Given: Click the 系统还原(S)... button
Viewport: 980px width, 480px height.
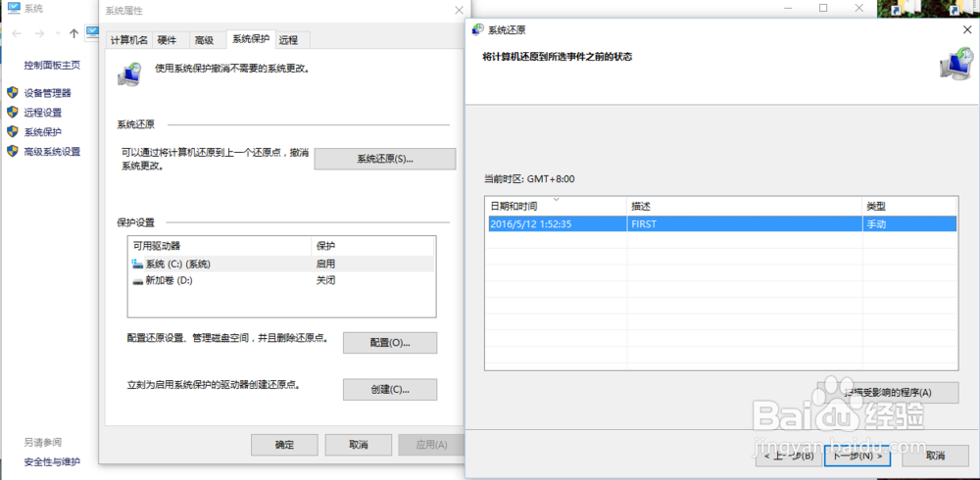Looking at the screenshot, I should (384, 159).
